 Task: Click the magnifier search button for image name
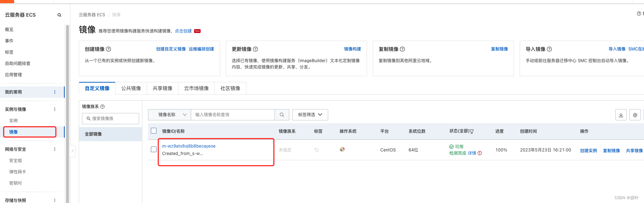282,115
